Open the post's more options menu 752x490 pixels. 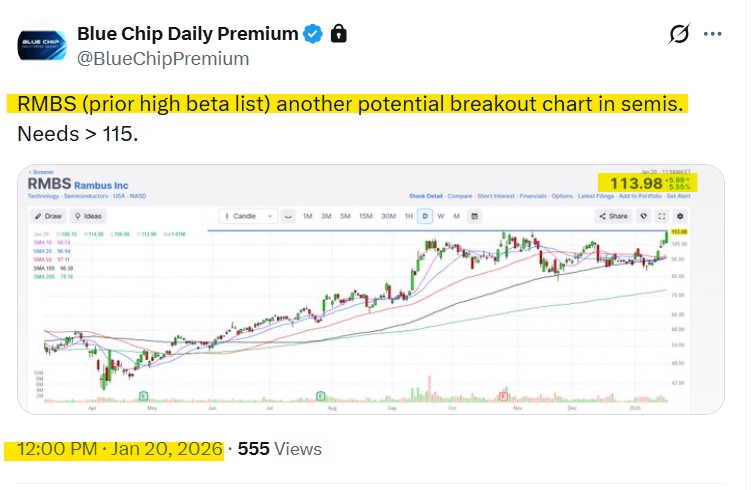point(712,34)
